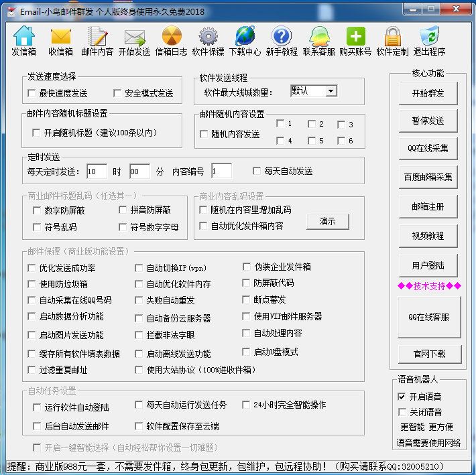The height and width of the screenshot is (475, 476).
Task: Expand the 软件最大线城数量 dropdown arrow
Action: coord(331,90)
